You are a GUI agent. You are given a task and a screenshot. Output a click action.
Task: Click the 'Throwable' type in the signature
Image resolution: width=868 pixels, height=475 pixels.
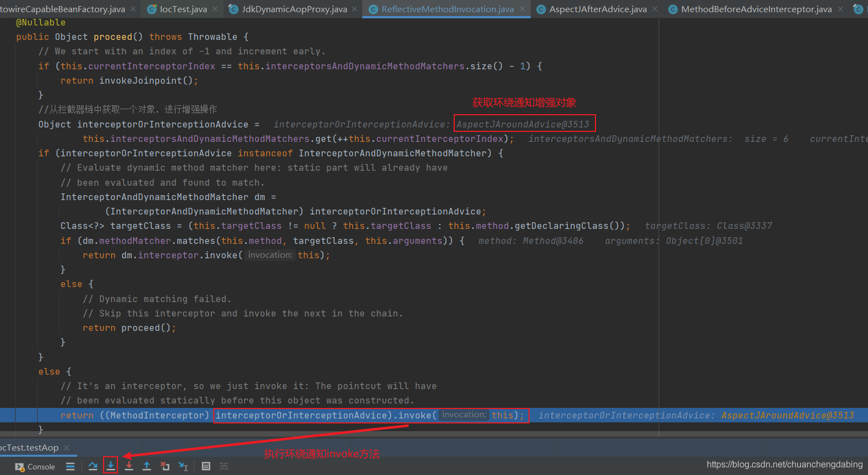click(x=213, y=37)
